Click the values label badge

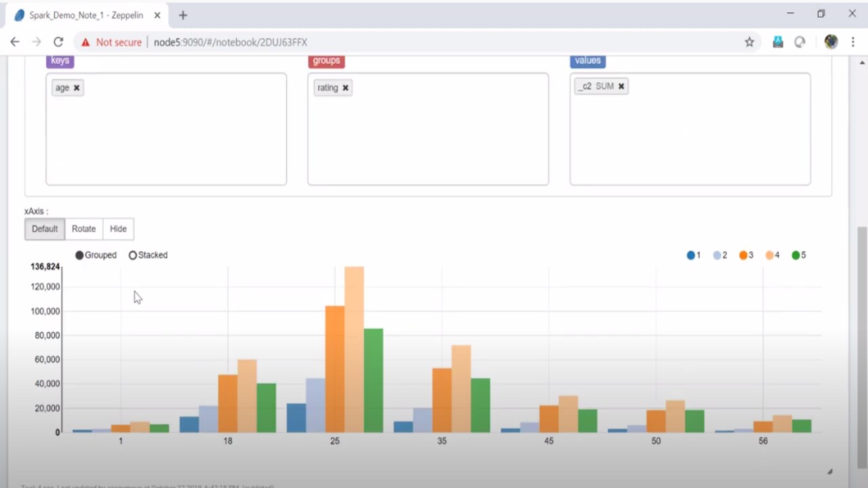coord(587,60)
